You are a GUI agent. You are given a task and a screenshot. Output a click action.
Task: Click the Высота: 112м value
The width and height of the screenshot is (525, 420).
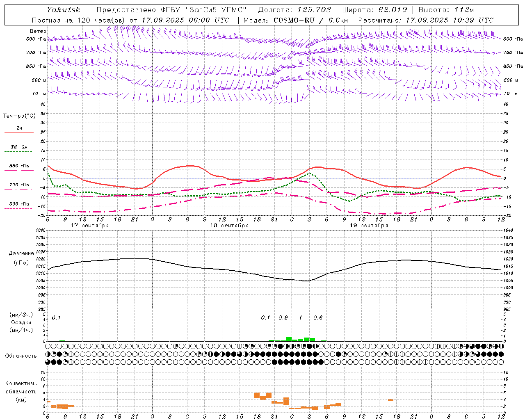click(446, 10)
